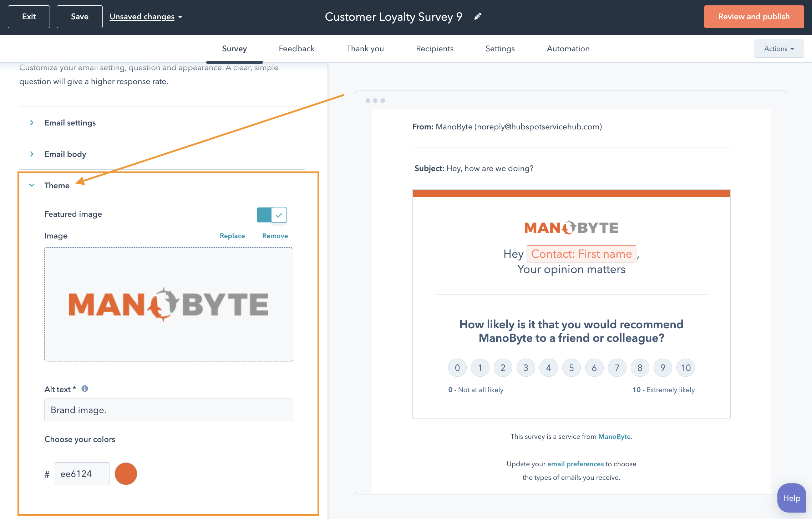812x519 pixels.
Task: Open the Thank you tab
Action: click(x=365, y=48)
